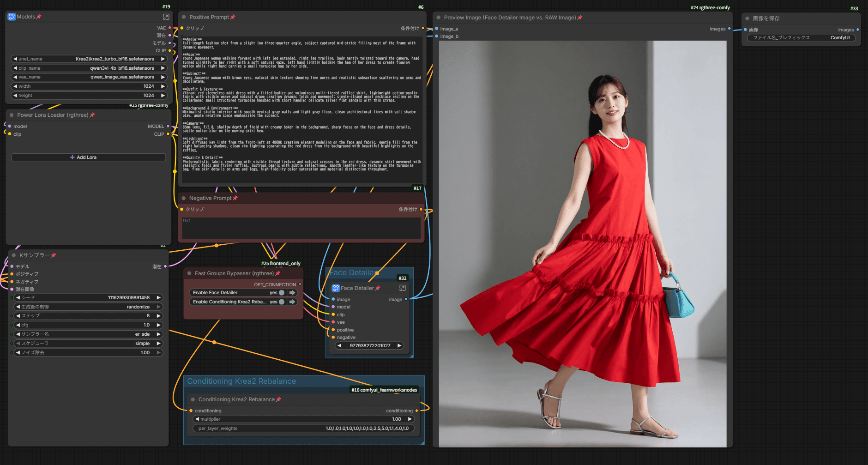Image resolution: width=868 pixels, height=465 pixels.
Task: Open the 生成後の制御 randomize dropdown
Action: [89, 307]
